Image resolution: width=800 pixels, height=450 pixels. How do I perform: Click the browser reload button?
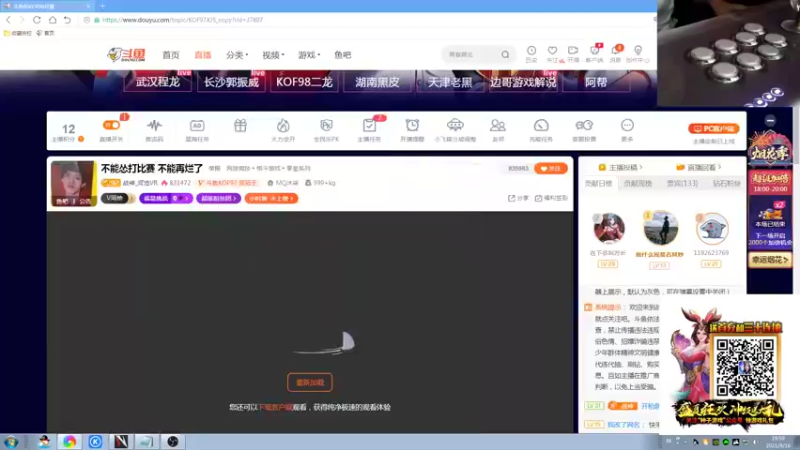point(37,20)
